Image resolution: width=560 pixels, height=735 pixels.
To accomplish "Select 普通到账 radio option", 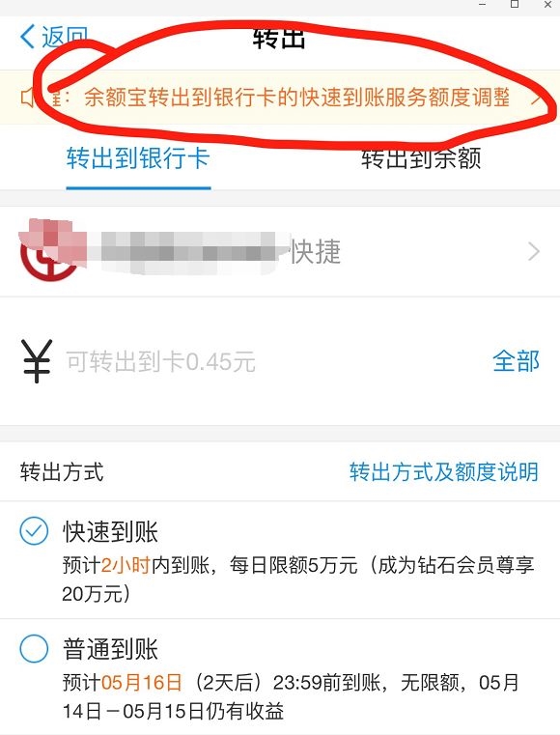I will [34, 648].
